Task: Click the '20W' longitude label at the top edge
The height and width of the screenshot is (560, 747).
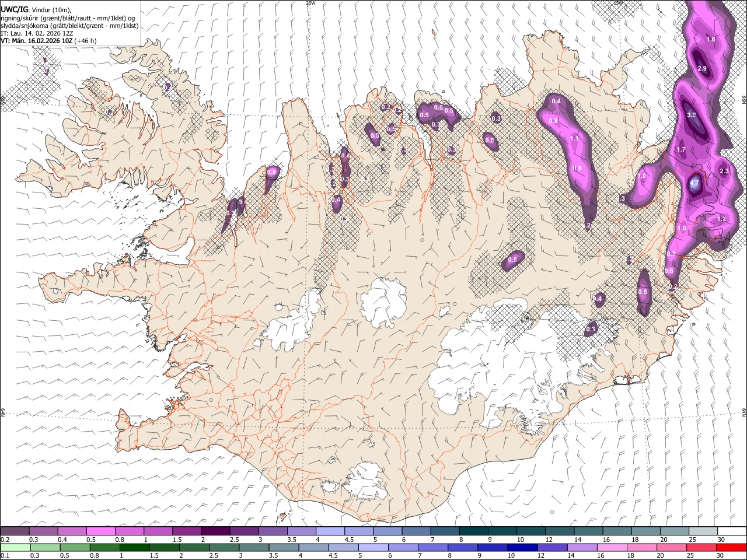Action: click(x=310, y=3)
